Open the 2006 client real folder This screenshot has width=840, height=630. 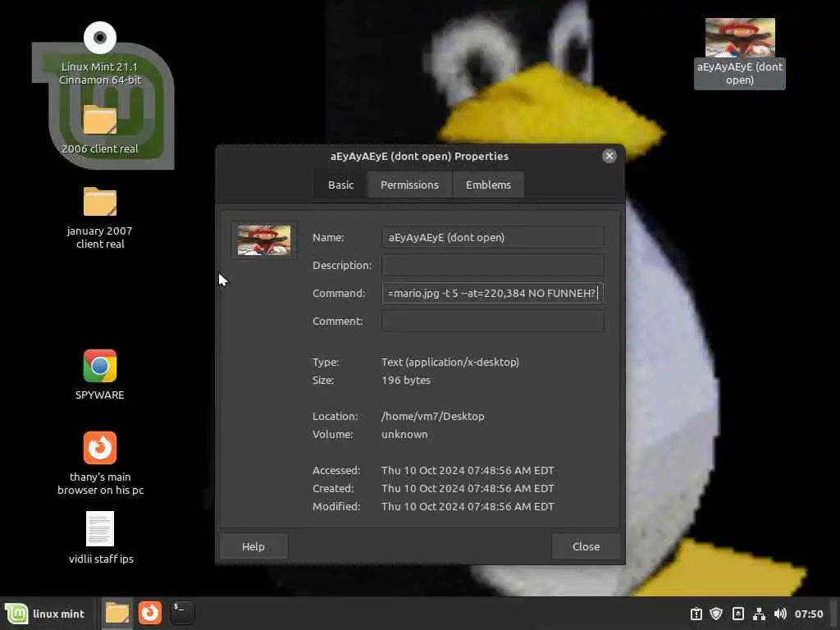point(99,119)
